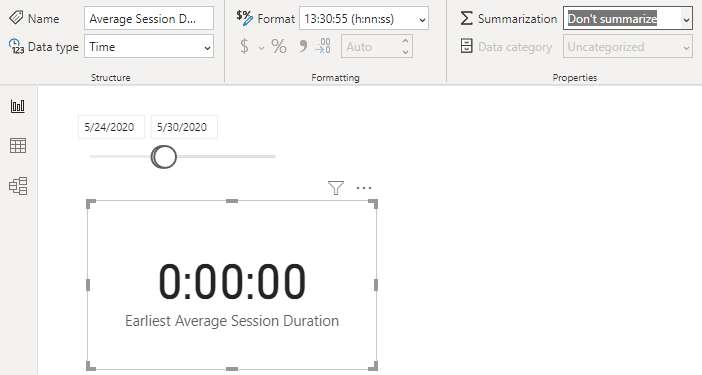Click the Data category icon
Image resolution: width=702 pixels, height=375 pixels.
467,46
